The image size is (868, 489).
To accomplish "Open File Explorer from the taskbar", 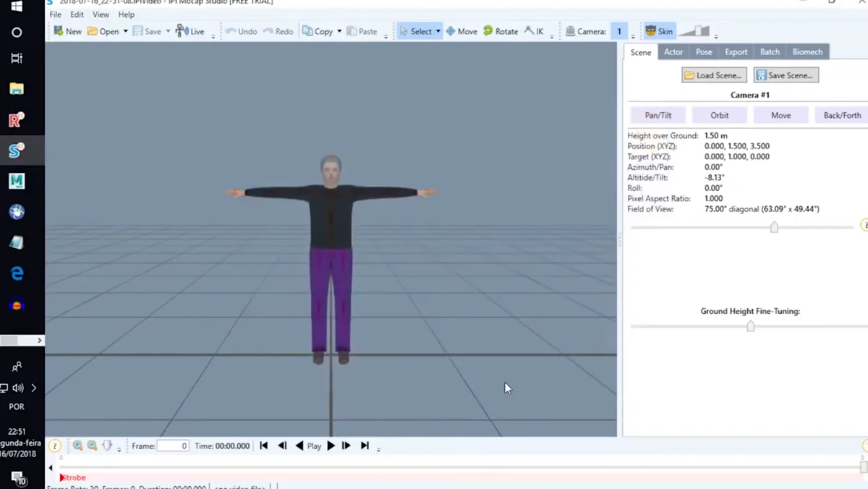I will [17, 89].
